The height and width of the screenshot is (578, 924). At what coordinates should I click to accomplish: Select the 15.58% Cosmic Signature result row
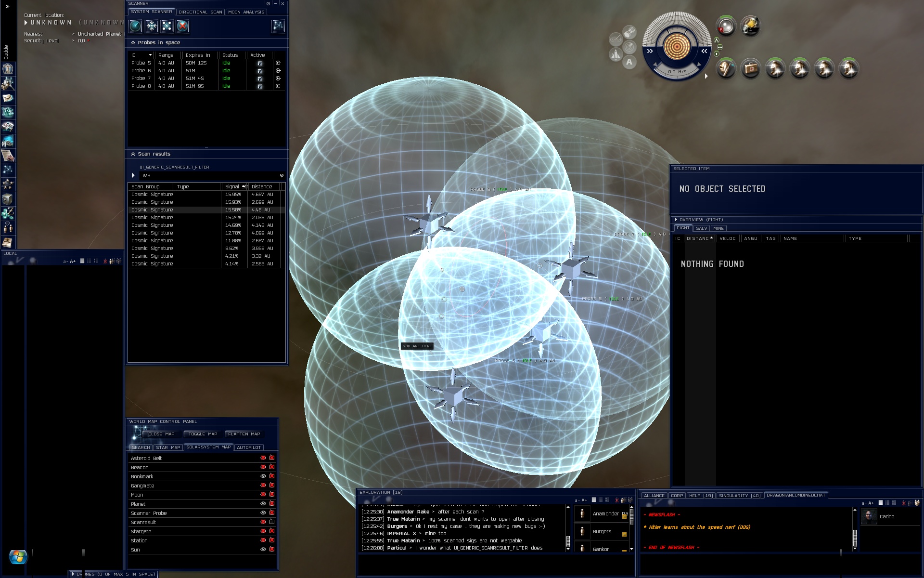tap(206, 210)
